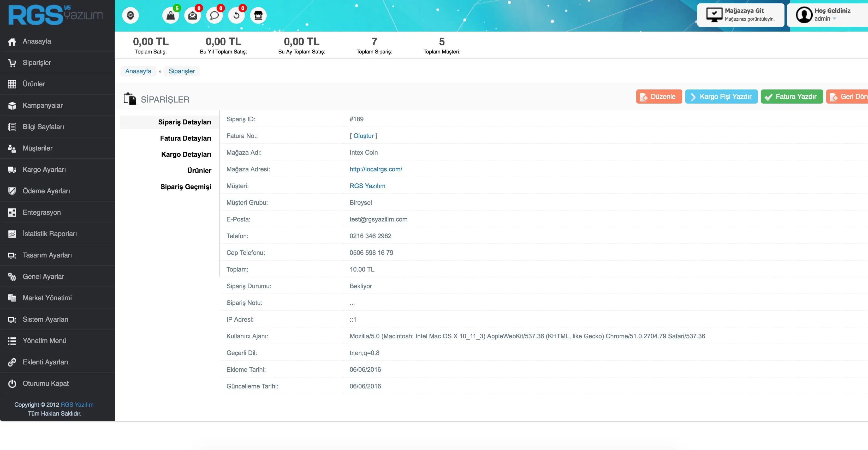Open the envelope messages icon
The width and height of the screenshot is (868, 450).
click(192, 15)
